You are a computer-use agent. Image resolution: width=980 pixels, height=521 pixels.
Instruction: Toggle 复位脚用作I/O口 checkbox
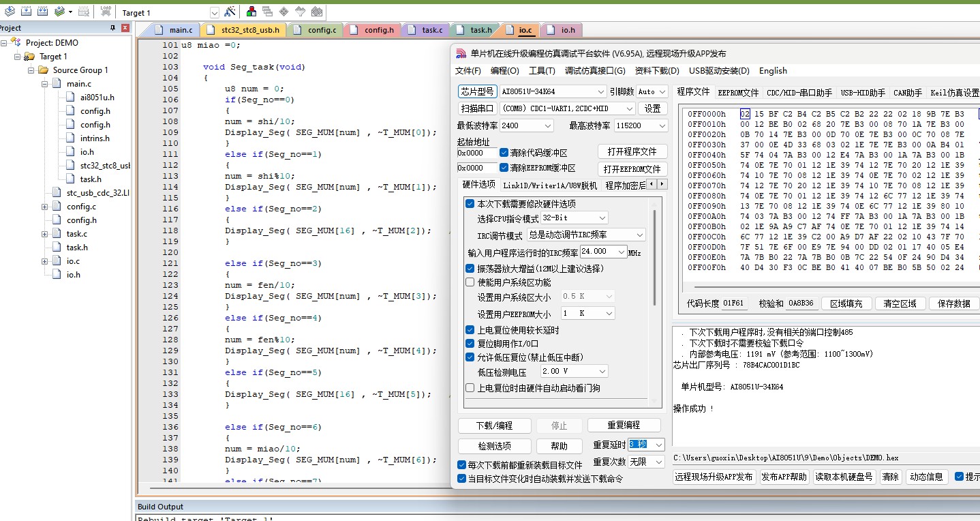470,344
